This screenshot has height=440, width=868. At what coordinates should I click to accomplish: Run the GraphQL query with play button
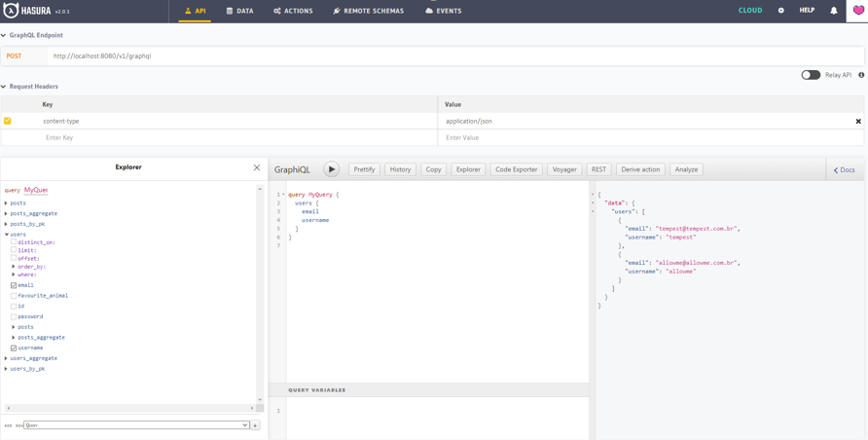point(331,169)
